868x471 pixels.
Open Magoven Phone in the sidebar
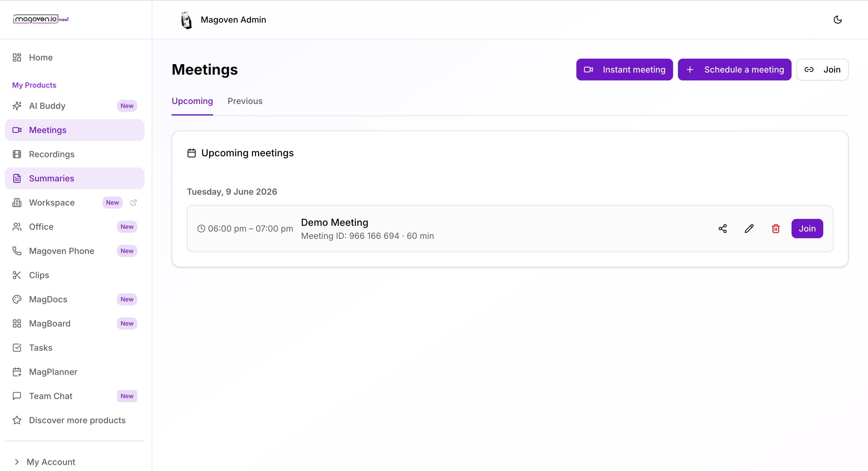pyautogui.click(x=74, y=251)
